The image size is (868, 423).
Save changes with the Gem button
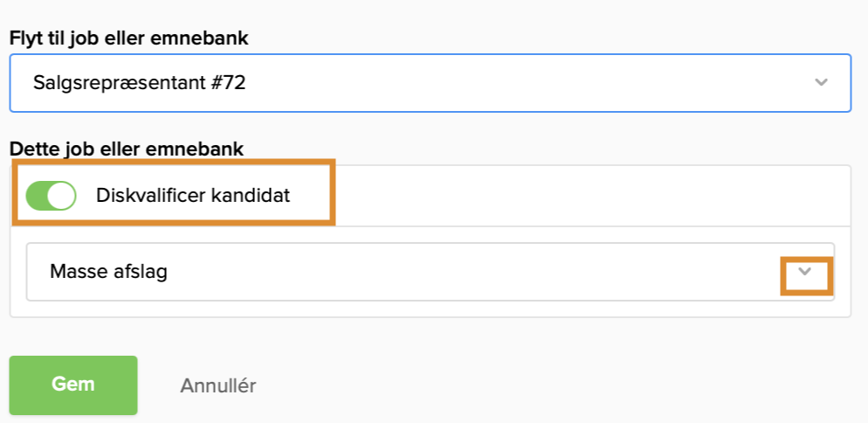coord(73,385)
